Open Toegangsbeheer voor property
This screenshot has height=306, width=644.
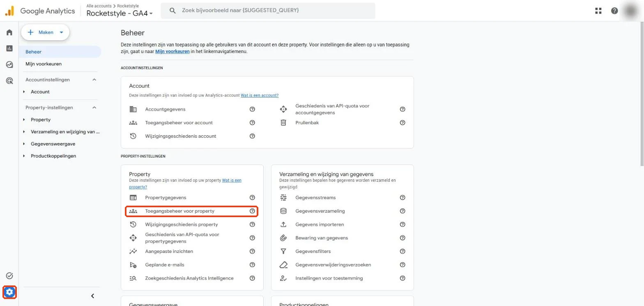pyautogui.click(x=191, y=211)
